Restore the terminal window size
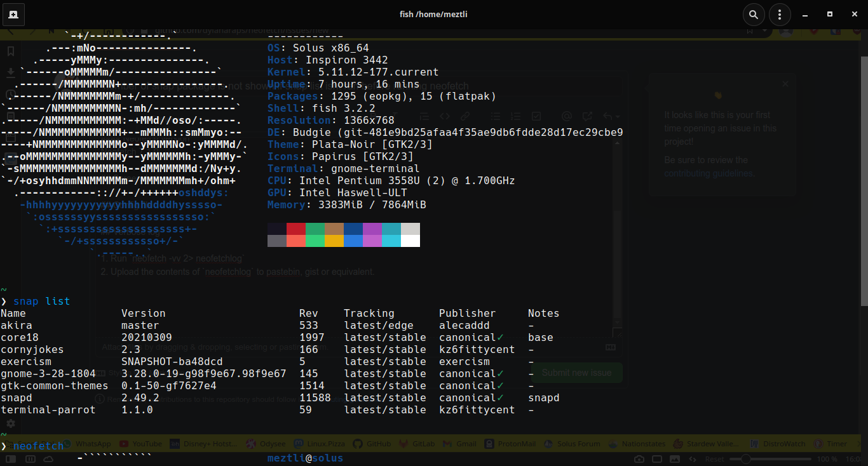This screenshot has width=868, height=466. [829, 14]
